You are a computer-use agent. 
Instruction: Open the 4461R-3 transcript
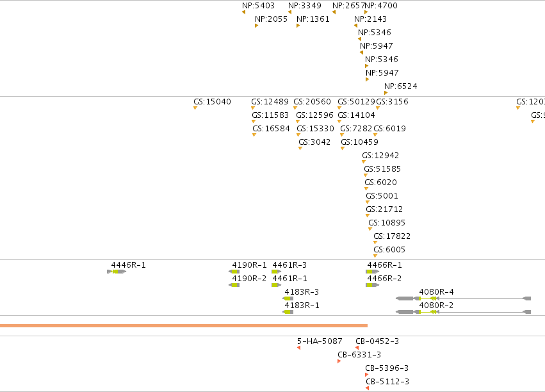(276, 272)
